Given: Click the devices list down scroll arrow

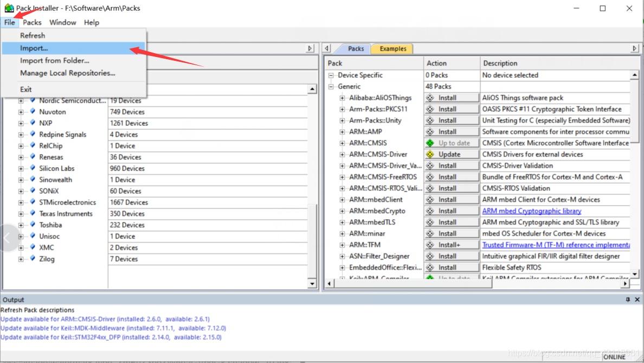Looking at the screenshot, I should click(x=312, y=284).
